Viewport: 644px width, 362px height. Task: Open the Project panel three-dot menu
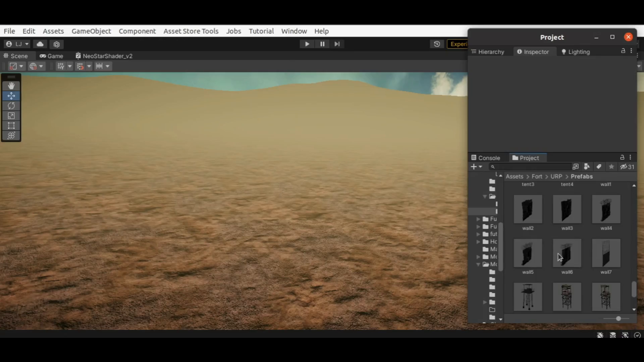click(x=630, y=157)
